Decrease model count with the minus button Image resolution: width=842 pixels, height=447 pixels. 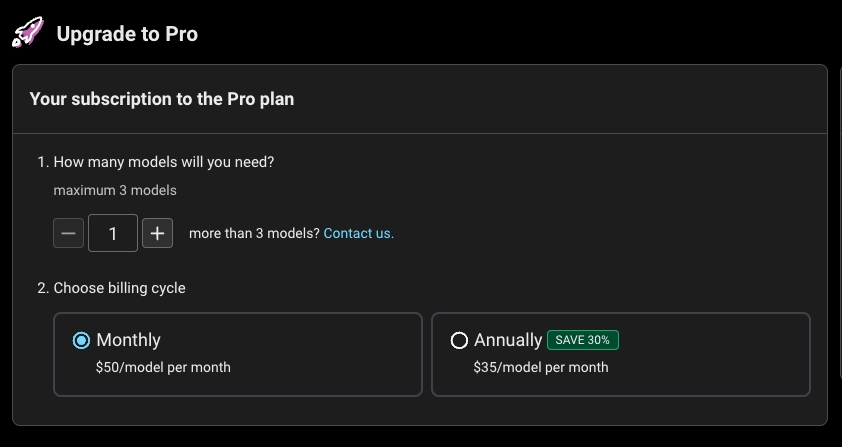pyautogui.click(x=68, y=233)
